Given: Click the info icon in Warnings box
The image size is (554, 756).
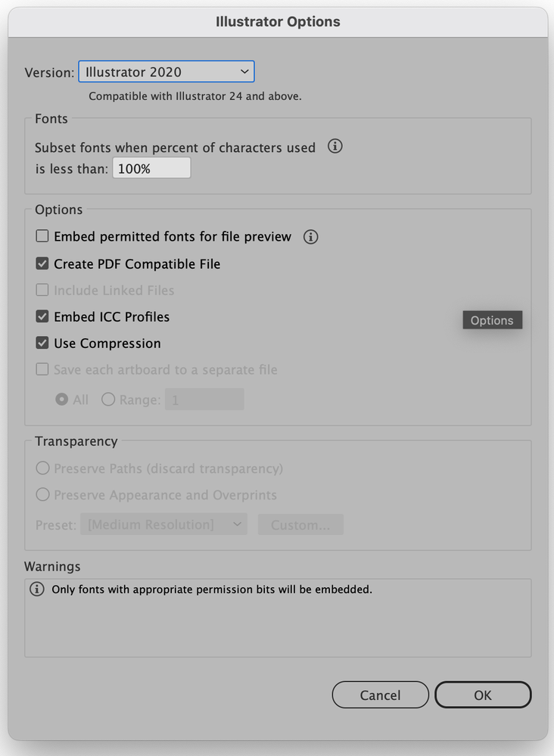Looking at the screenshot, I should 36,589.
